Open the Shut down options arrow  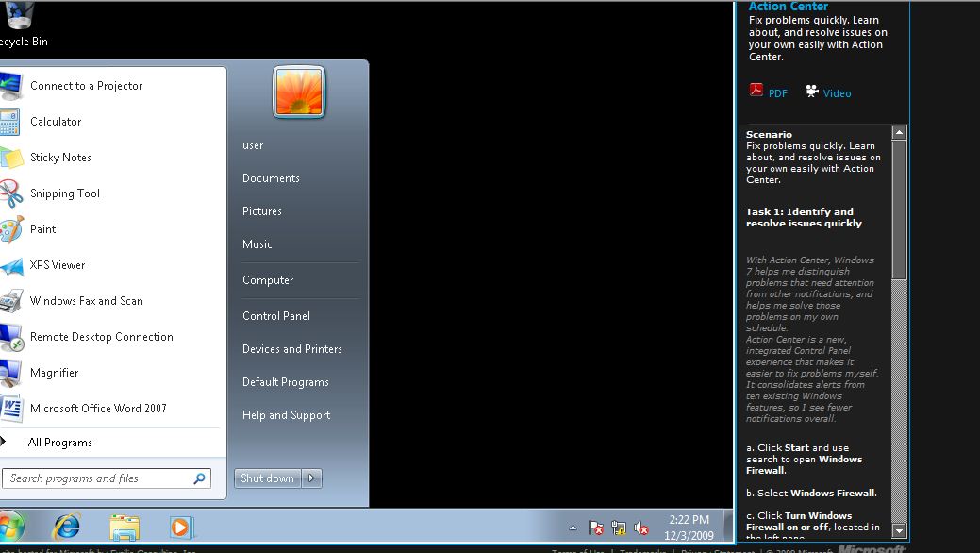(311, 478)
